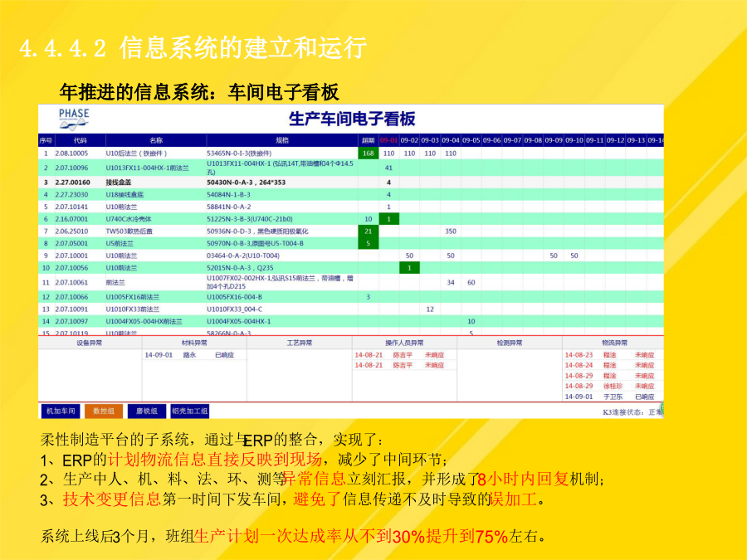Select the overdue cell showing 168

369,153
